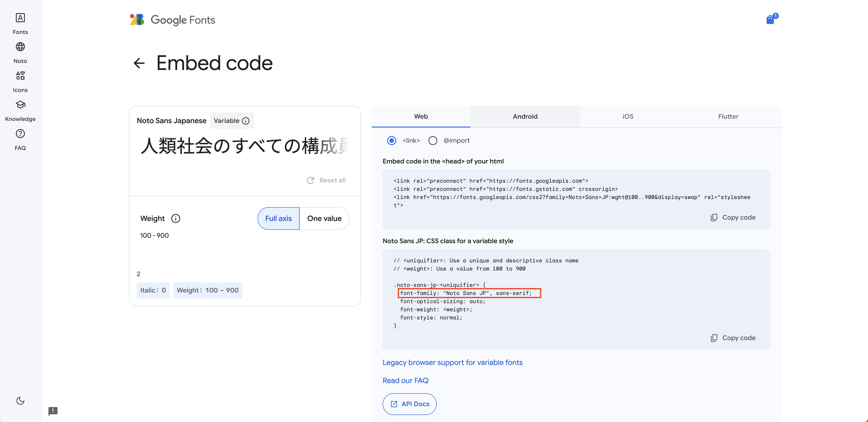
Task: Switch to the Android tab
Action: [x=525, y=116]
